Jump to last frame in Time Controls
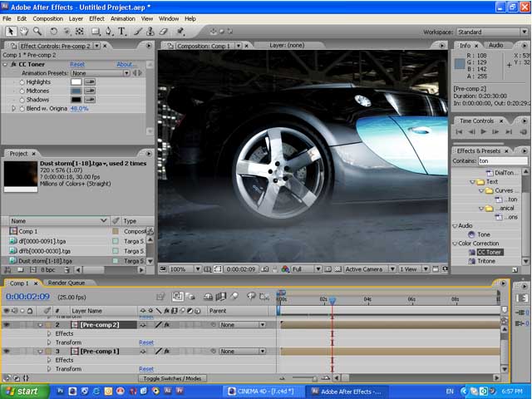Viewport: 532px width, 399px height. pyautogui.click(x=508, y=131)
